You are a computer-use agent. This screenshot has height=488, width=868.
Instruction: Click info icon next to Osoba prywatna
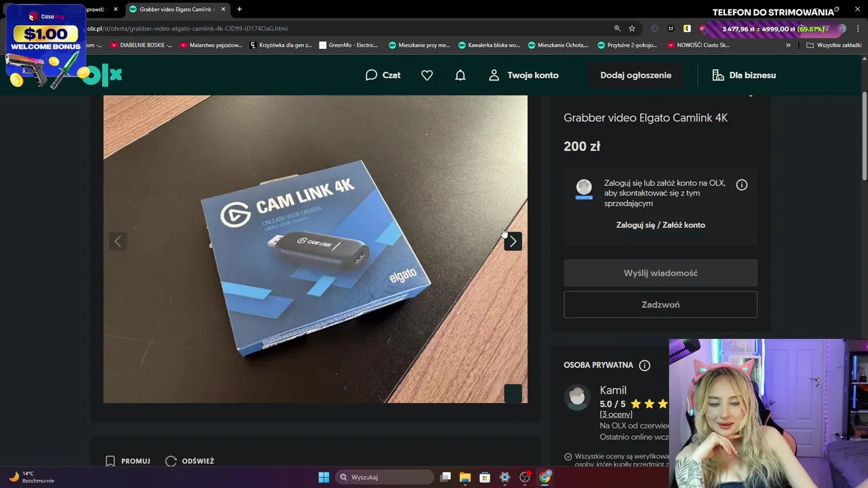(644, 365)
